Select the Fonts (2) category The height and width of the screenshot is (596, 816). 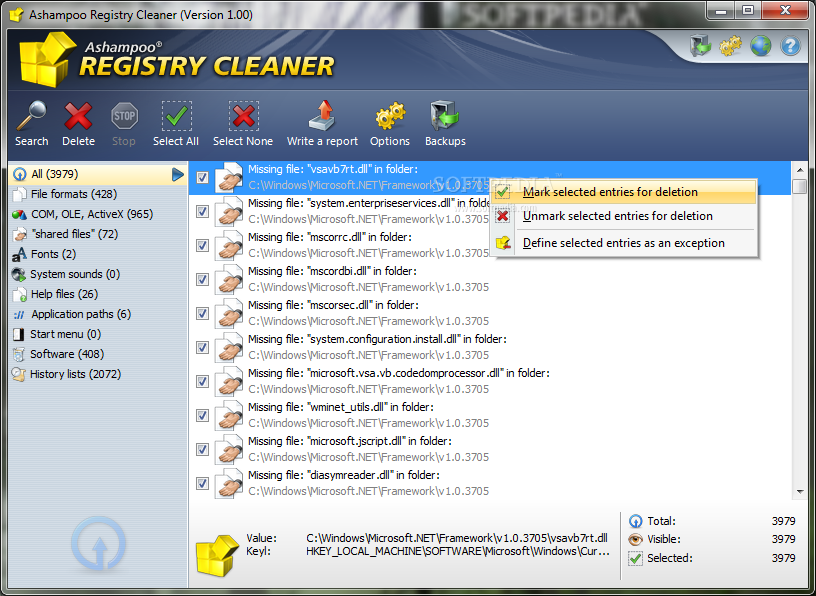(98, 254)
